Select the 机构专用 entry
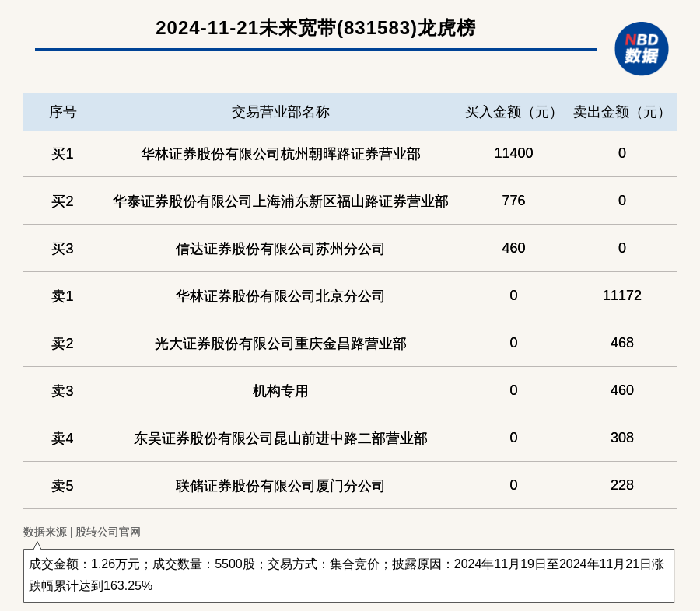700x611 pixels. [x=280, y=390]
